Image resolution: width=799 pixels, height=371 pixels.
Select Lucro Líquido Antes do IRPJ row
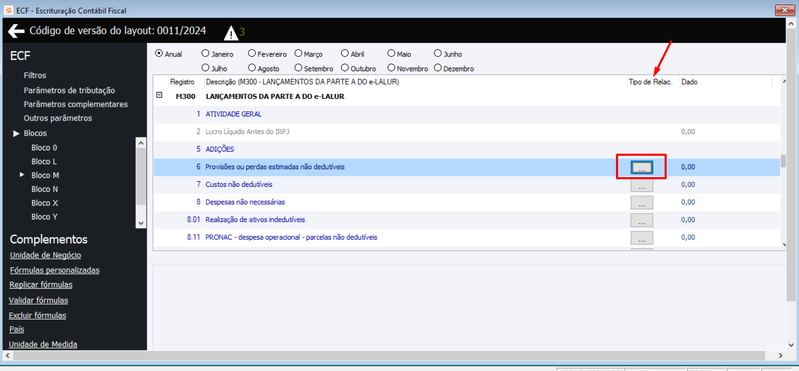click(x=467, y=132)
